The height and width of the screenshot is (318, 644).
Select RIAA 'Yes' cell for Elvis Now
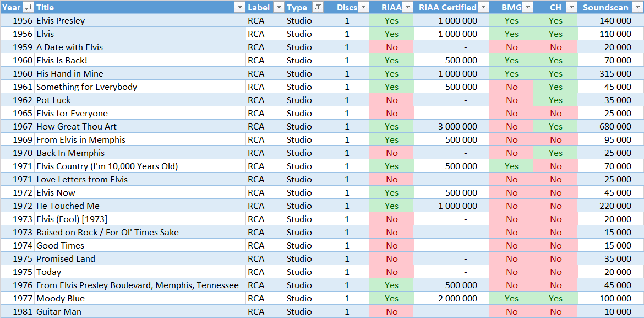point(391,192)
